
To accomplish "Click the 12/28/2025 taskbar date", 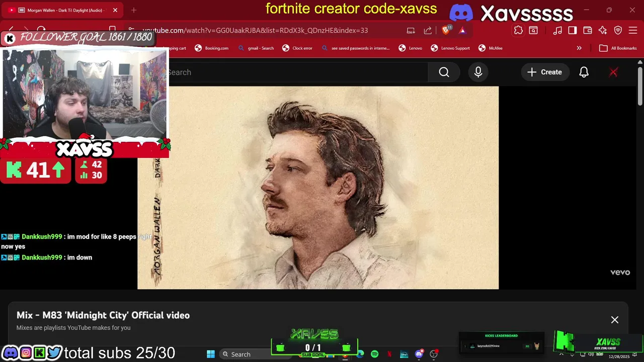I will pos(619,356).
